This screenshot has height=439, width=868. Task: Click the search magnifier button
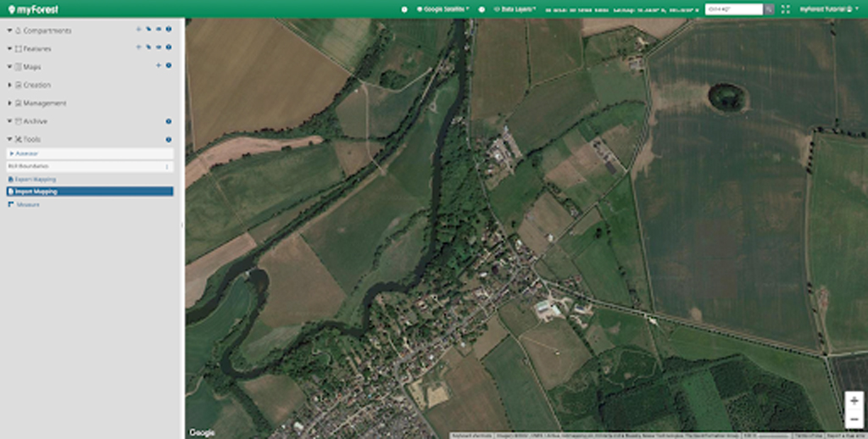point(769,8)
